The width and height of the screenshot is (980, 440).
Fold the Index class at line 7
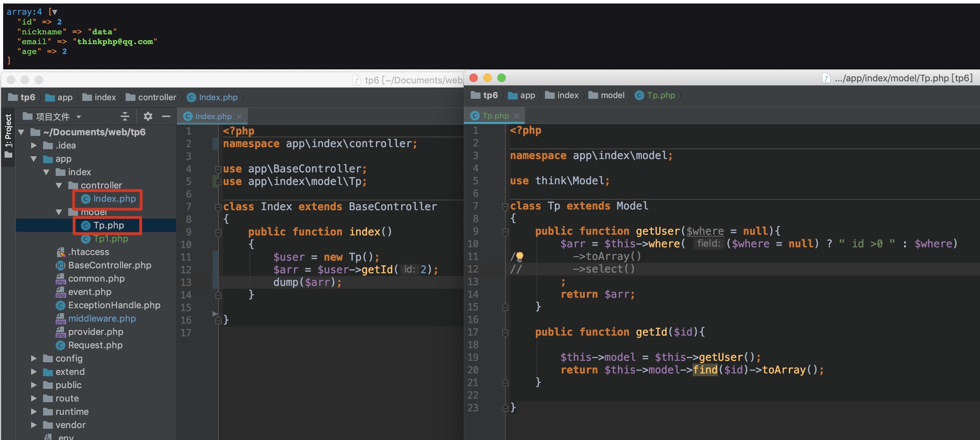(218, 207)
